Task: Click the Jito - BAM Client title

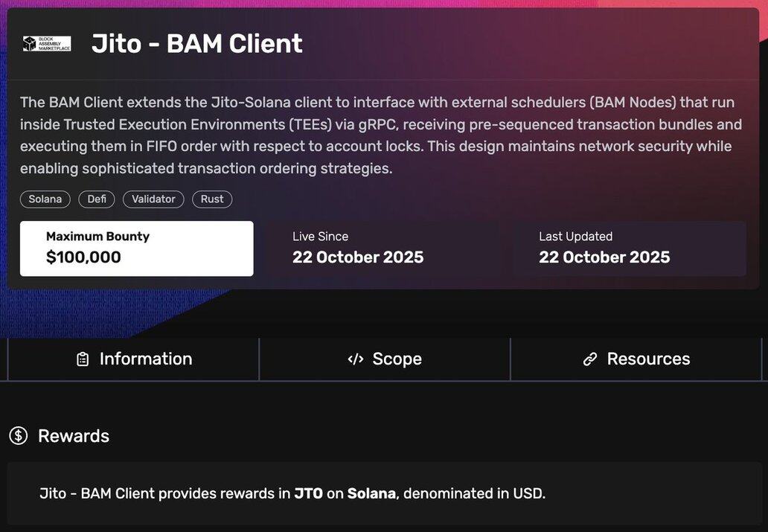Action: pos(197,44)
